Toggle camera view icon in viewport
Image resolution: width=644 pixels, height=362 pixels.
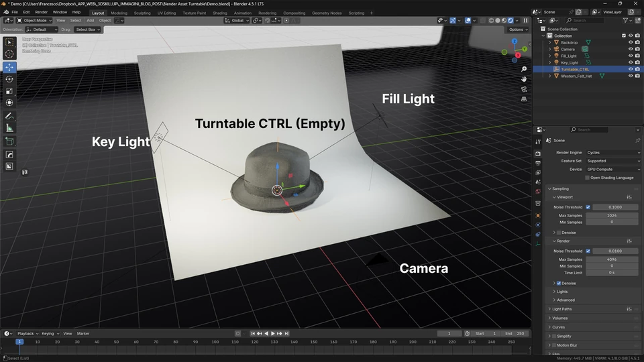(x=524, y=89)
